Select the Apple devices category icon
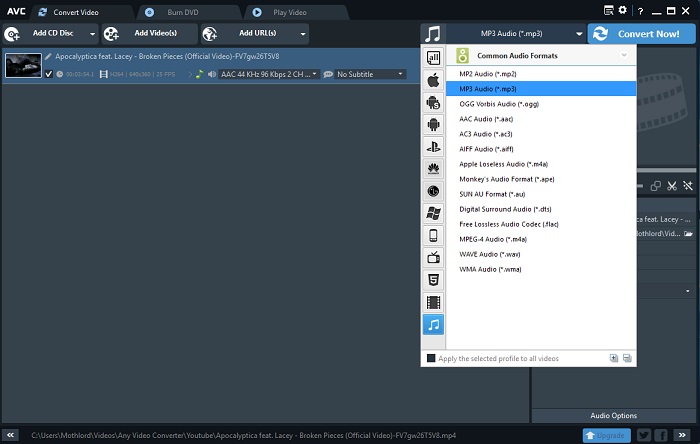This screenshot has height=444, width=700. point(433,80)
